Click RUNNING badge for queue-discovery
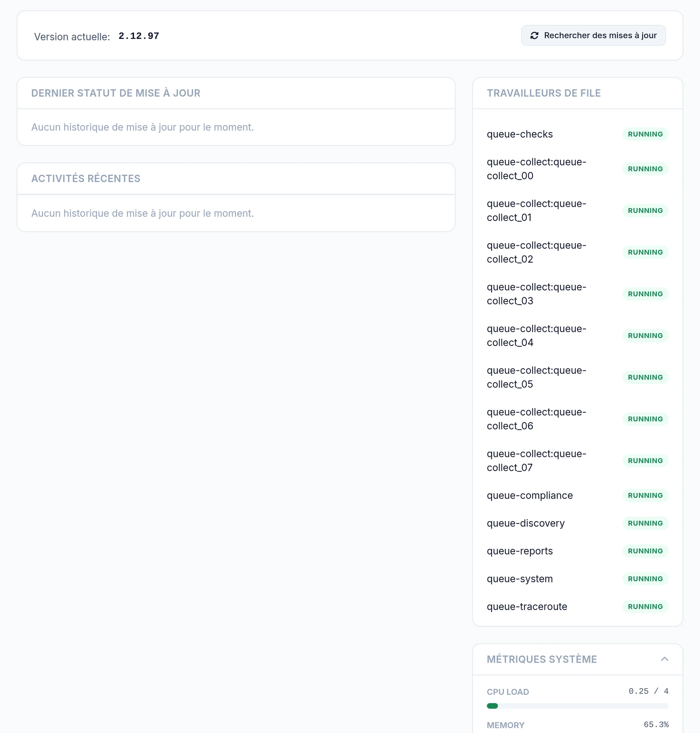 click(x=645, y=523)
